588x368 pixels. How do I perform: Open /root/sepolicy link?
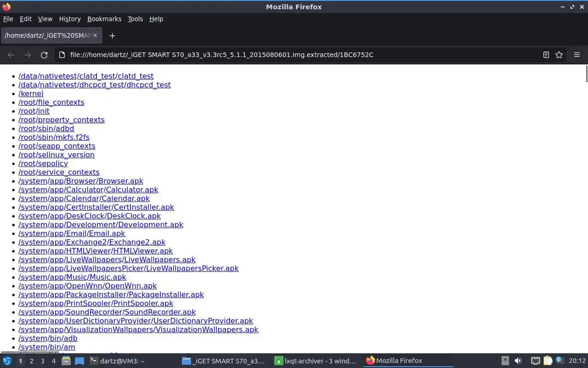[x=43, y=163]
